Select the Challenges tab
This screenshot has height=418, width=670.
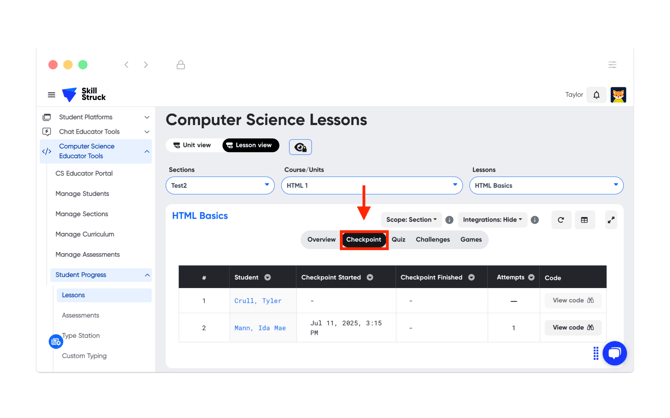click(x=433, y=240)
